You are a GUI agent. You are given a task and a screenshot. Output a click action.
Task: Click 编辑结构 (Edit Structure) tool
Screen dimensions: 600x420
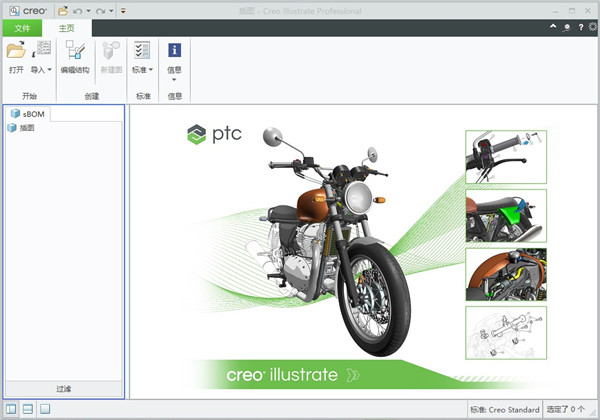pyautogui.click(x=75, y=57)
